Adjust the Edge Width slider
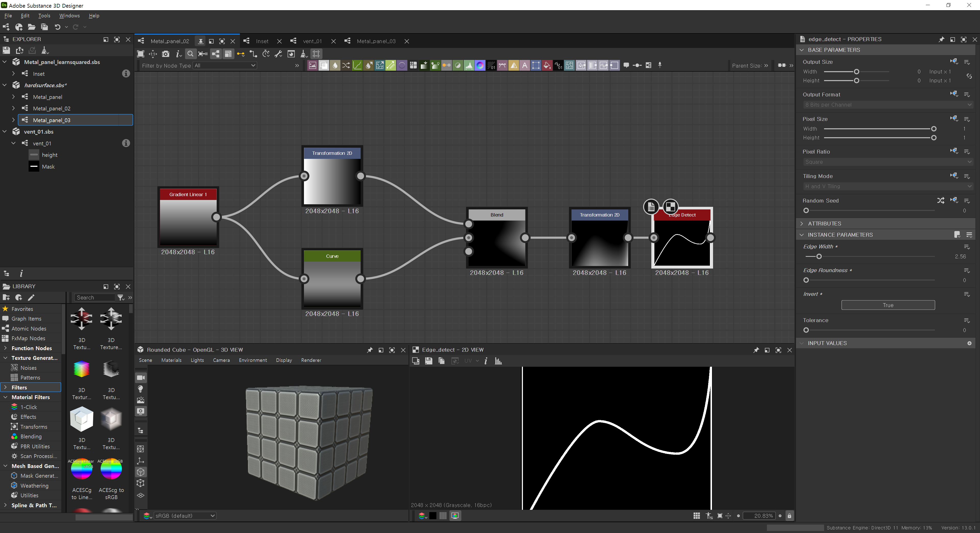Viewport: 980px width, 533px height. (819, 257)
